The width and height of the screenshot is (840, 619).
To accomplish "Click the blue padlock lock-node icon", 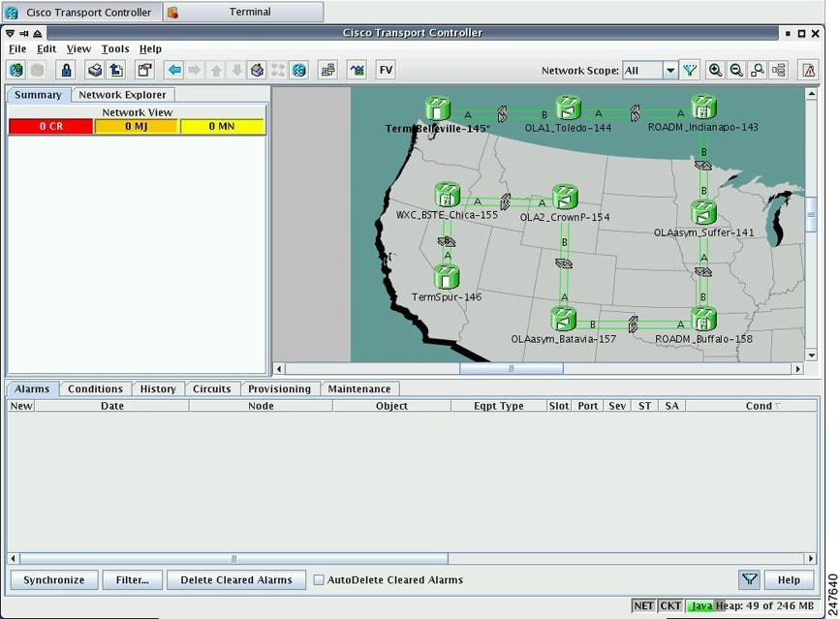I will [x=67, y=70].
